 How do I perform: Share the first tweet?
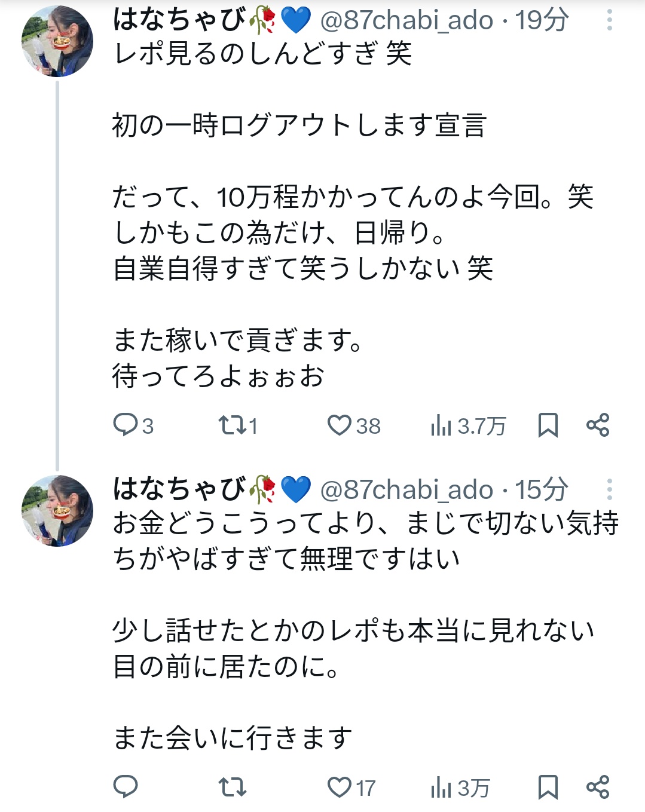coord(598,425)
